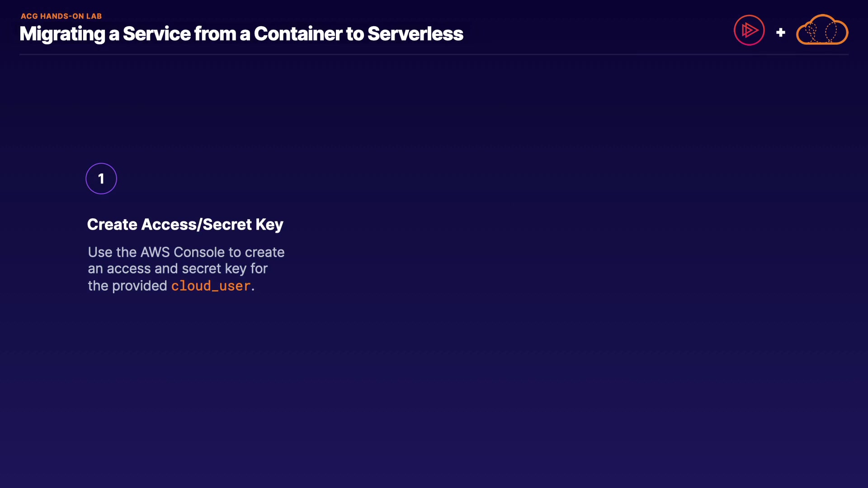Click the word Key in the step heading

click(x=269, y=225)
